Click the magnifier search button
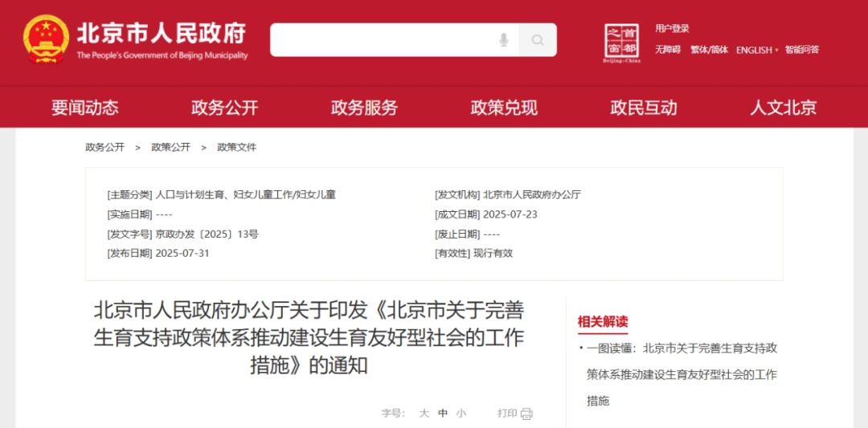This screenshot has width=868, height=428. pyautogui.click(x=538, y=40)
